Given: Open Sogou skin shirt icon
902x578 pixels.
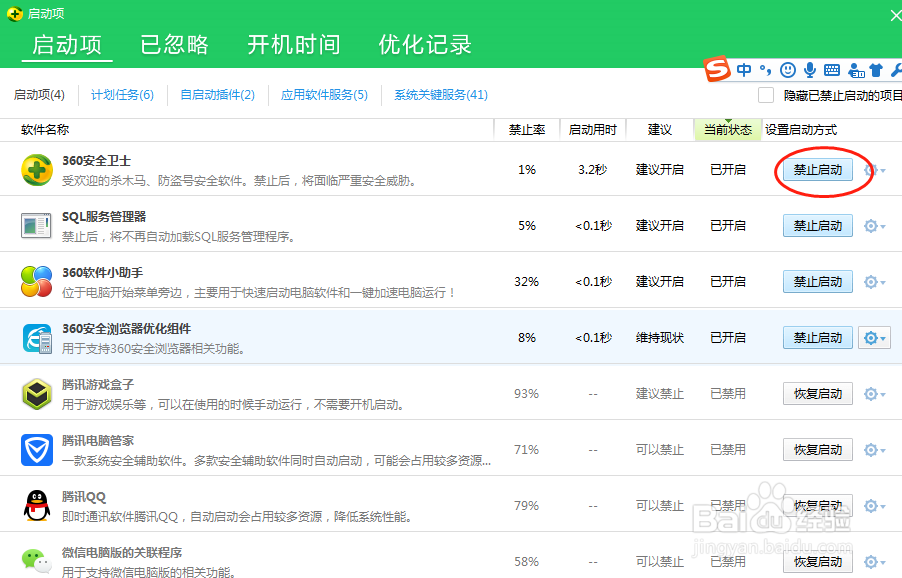Looking at the screenshot, I should (876, 70).
